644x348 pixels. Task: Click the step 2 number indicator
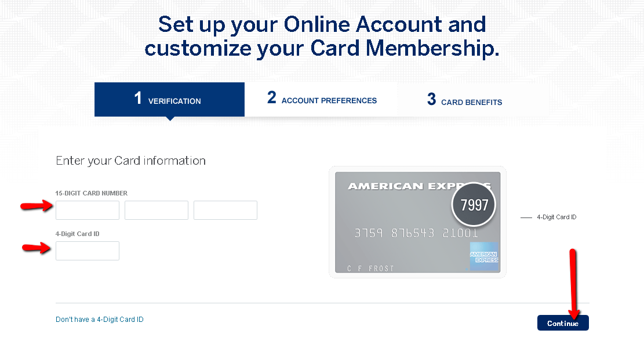pos(271,97)
